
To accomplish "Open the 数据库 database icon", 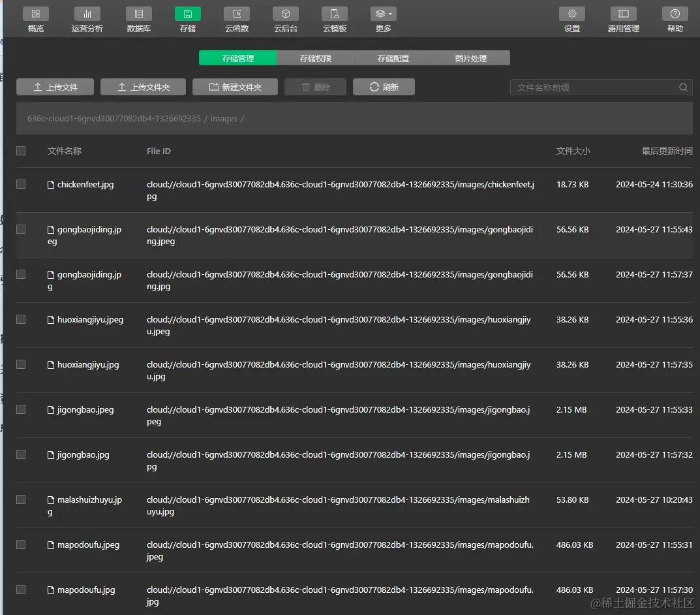I will coord(139,14).
